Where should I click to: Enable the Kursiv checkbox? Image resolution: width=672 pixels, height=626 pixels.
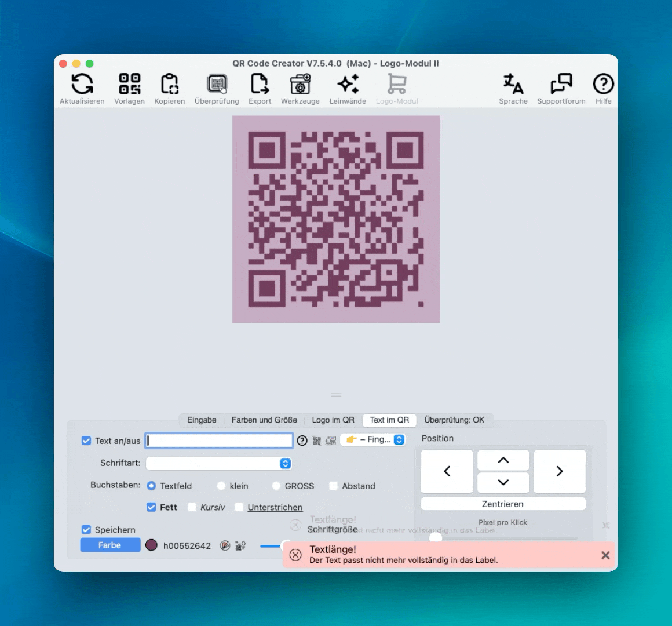click(192, 507)
